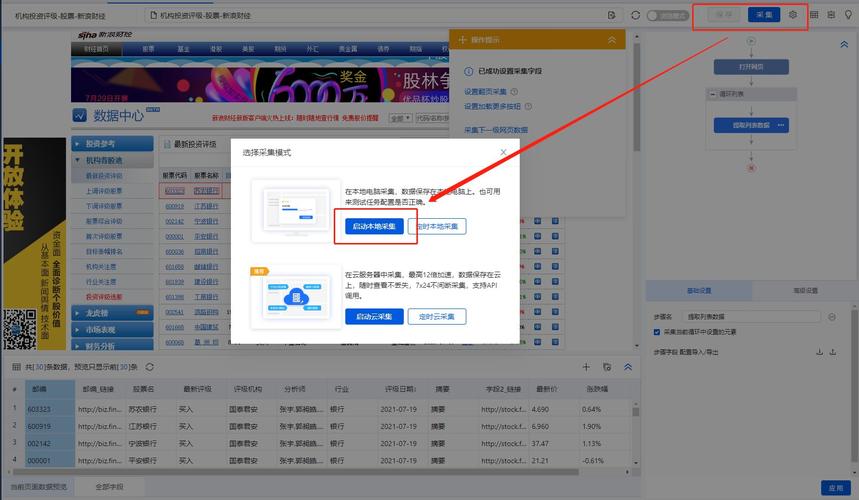The image size is (859, 500).
Task: Click 采集下一级网页数据 in tips
Action: click(x=496, y=130)
